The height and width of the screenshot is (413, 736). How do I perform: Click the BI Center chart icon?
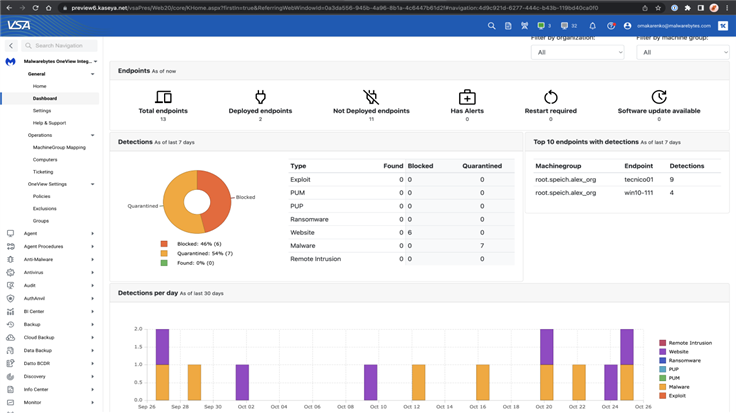coord(10,312)
